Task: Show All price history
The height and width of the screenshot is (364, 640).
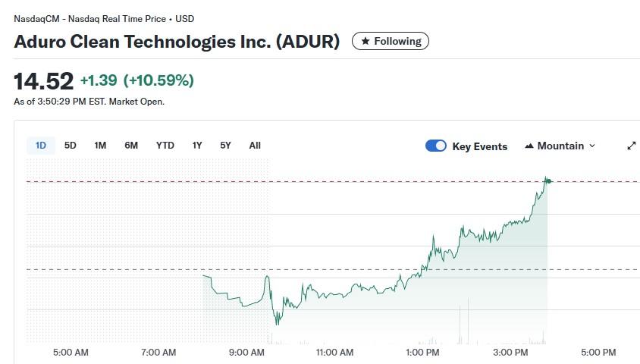Action: pyautogui.click(x=255, y=146)
